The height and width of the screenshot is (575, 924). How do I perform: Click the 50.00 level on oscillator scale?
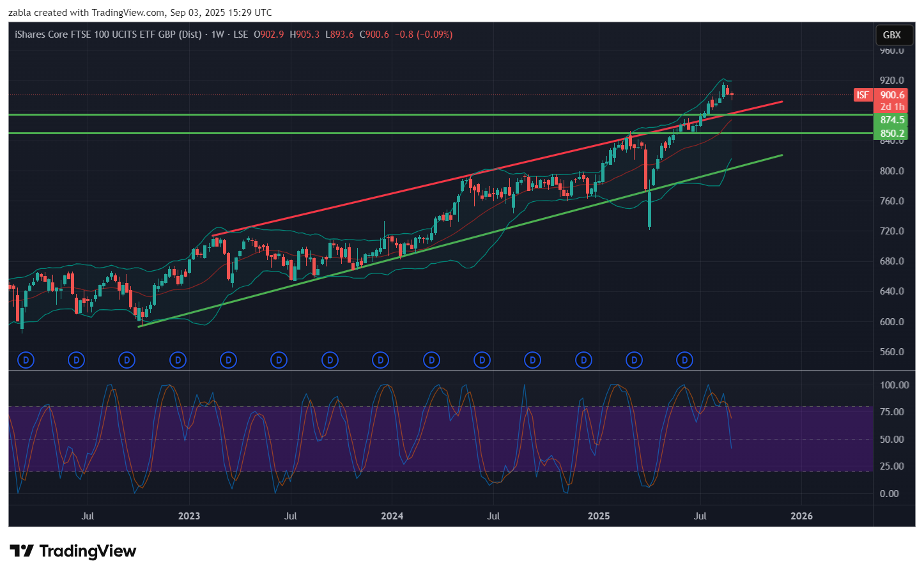click(891, 440)
